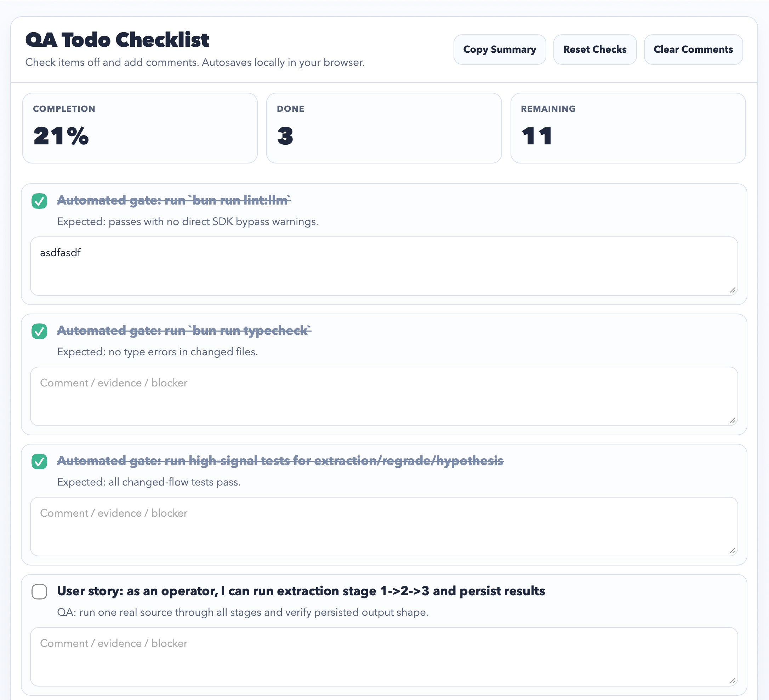Click resize grip on high-signal tests comment box
The height and width of the screenshot is (700, 769).
point(733,551)
